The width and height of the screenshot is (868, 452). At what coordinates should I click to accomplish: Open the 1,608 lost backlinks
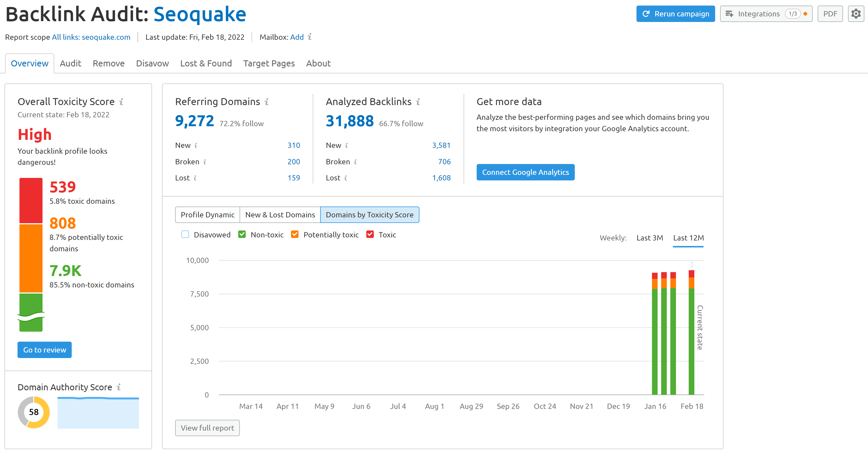[x=441, y=178]
